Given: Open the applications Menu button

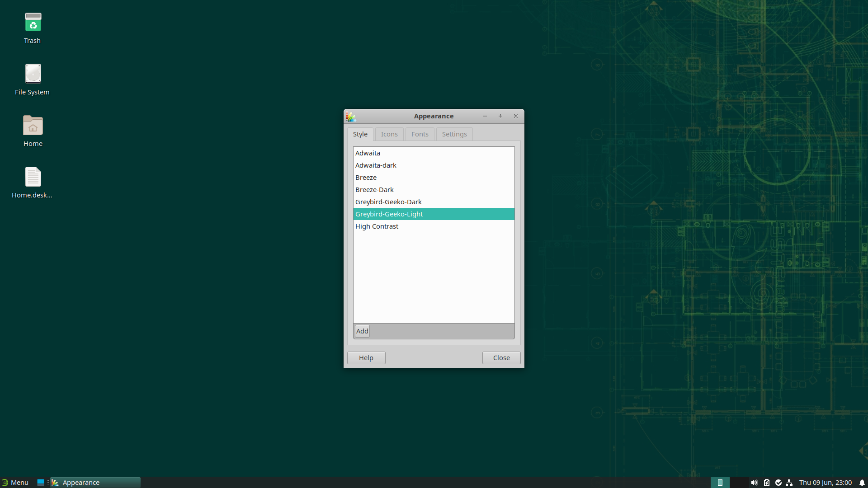Looking at the screenshot, I should tap(15, 483).
